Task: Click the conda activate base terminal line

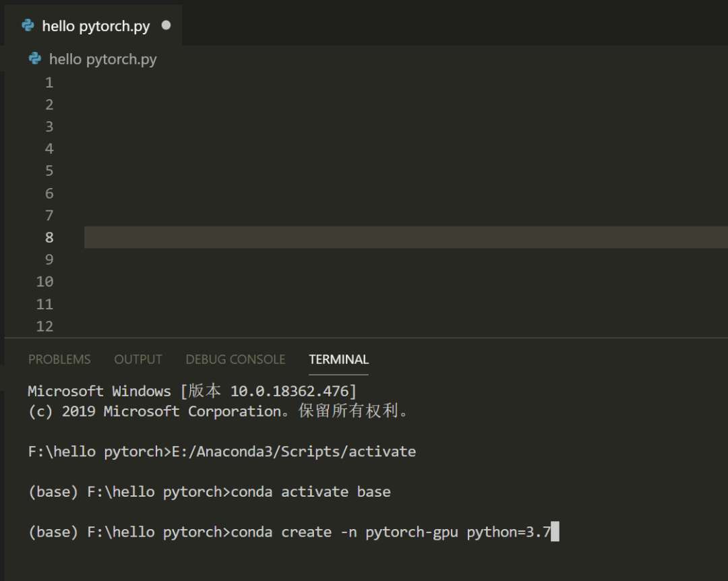Action: coord(310,492)
